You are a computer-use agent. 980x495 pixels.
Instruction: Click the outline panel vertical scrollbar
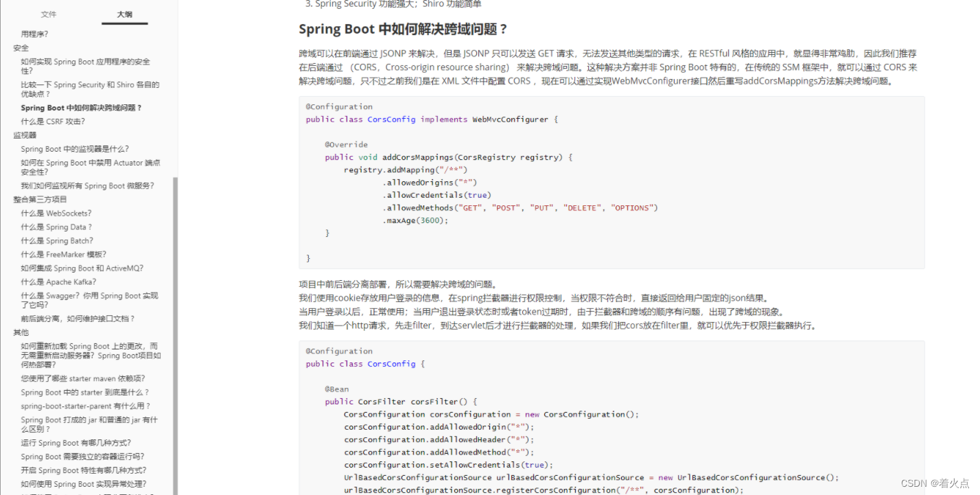click(x=175, y=336)
